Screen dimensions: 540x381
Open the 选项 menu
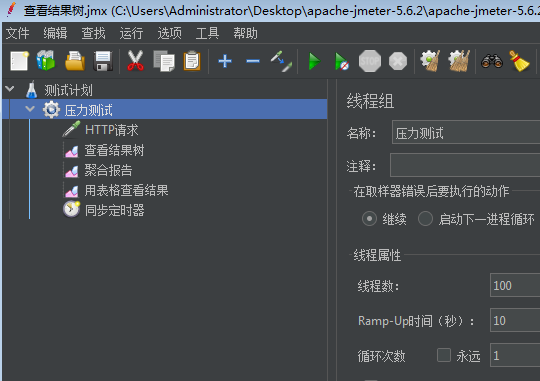[169, 33]
